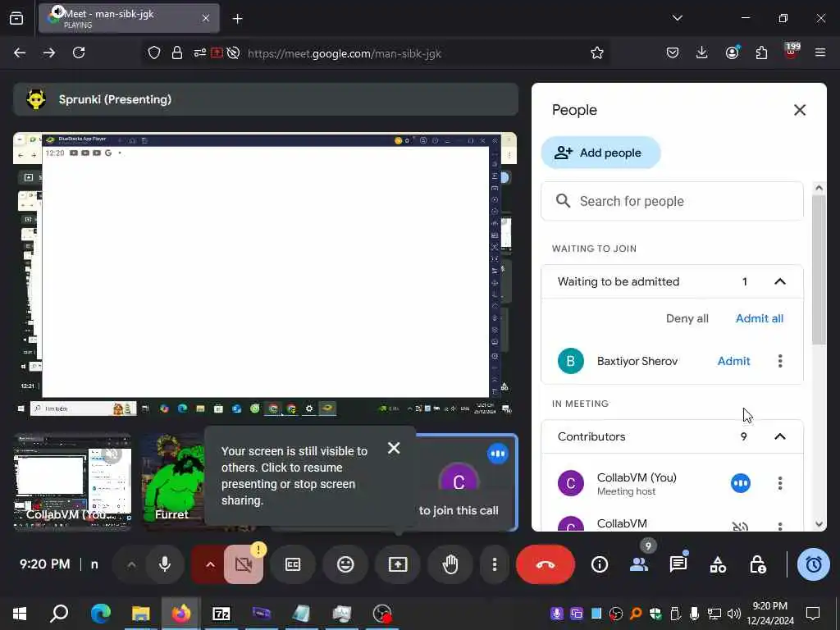Save to Pocket icon

click(673, 52)
